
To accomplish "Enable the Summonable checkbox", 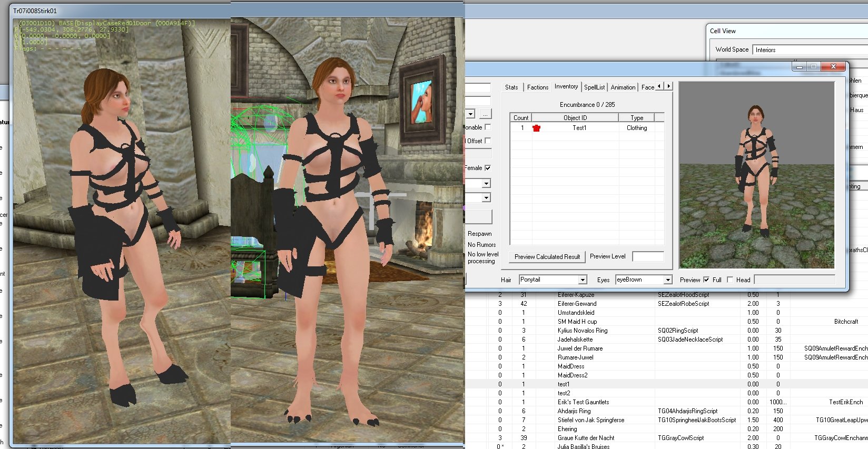I will pos(488,127).
